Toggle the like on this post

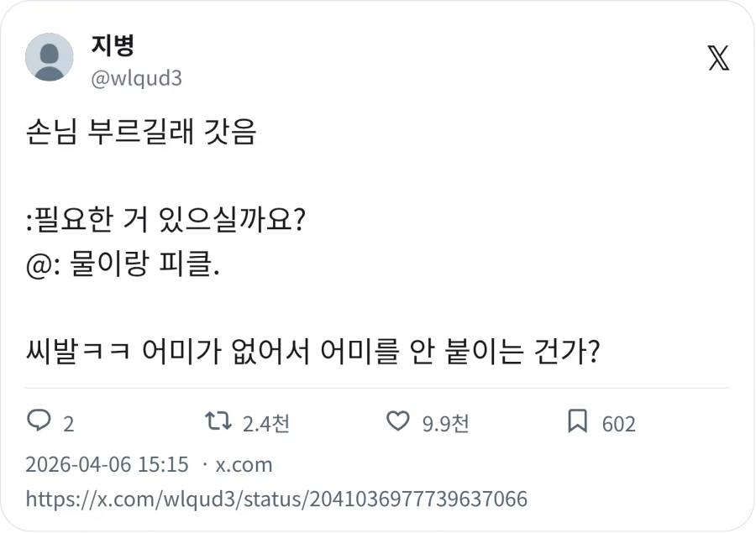400,423
